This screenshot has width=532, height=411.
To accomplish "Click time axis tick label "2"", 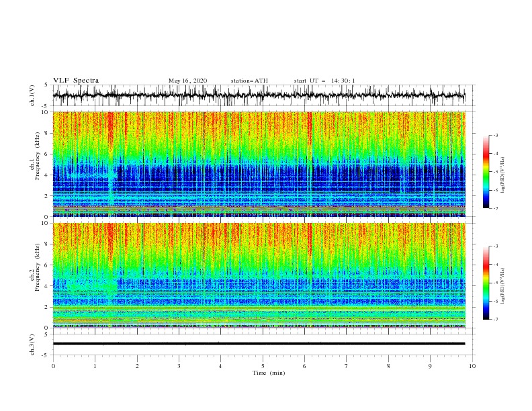I will tap(137, 366).
